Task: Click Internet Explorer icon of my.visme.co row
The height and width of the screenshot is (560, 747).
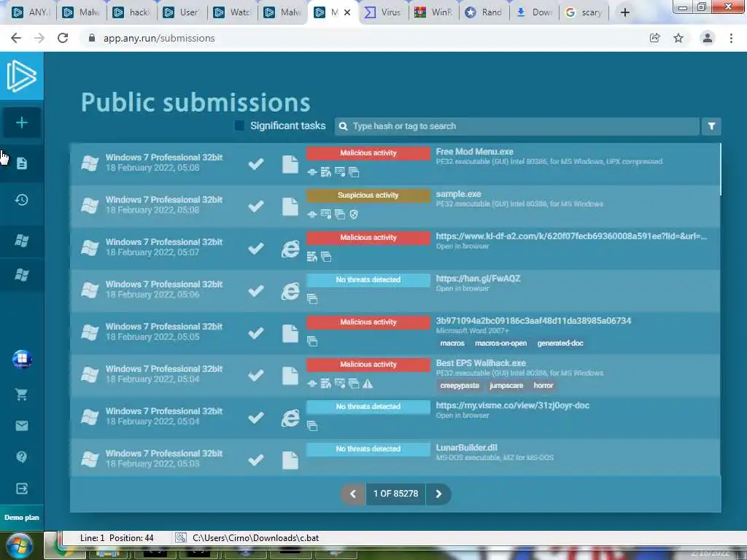Action: point(290,418)
